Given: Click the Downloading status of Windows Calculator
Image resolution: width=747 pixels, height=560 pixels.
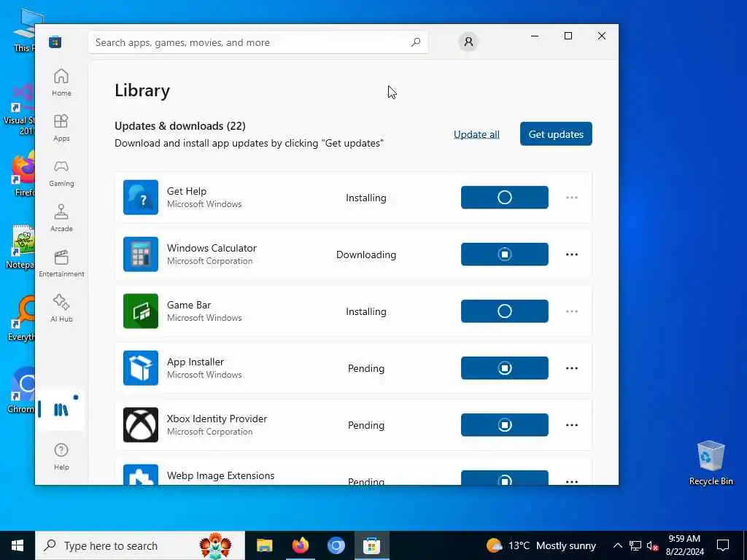Looking at the screenshot, I should [x=366, y=254].
